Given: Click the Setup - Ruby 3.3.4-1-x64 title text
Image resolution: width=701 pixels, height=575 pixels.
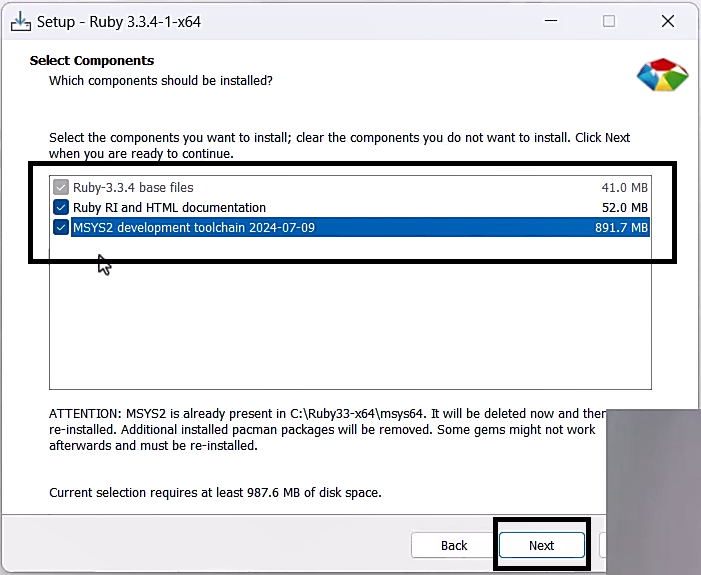Looking at the screenshot, I should [x=119, y=21].
